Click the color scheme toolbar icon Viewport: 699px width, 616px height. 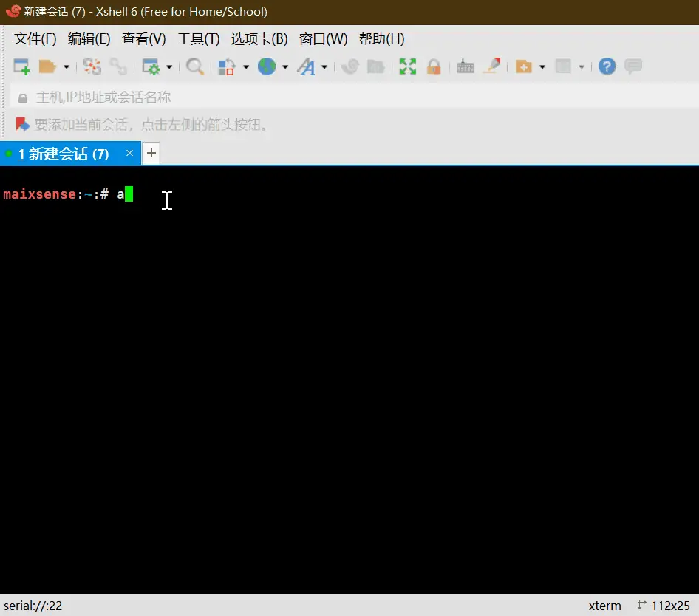[x=227, y=67]
